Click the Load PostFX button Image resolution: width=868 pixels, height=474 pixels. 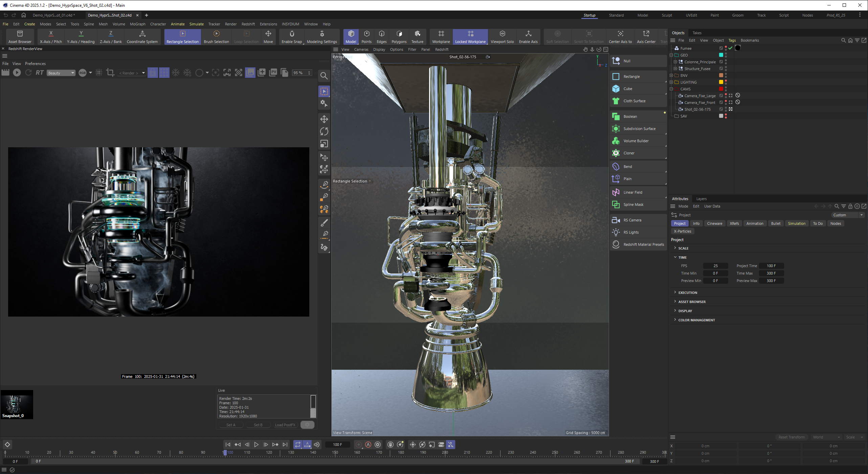click(285, 425)
